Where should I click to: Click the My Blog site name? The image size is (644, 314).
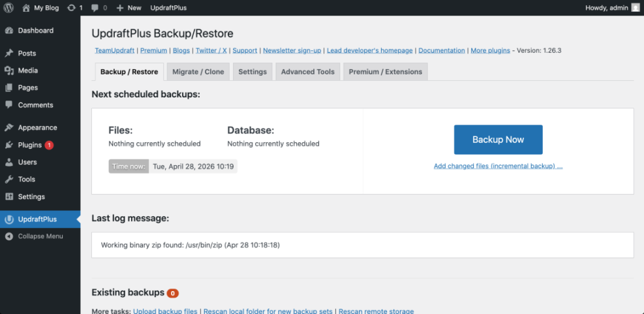tap(46, 8)
